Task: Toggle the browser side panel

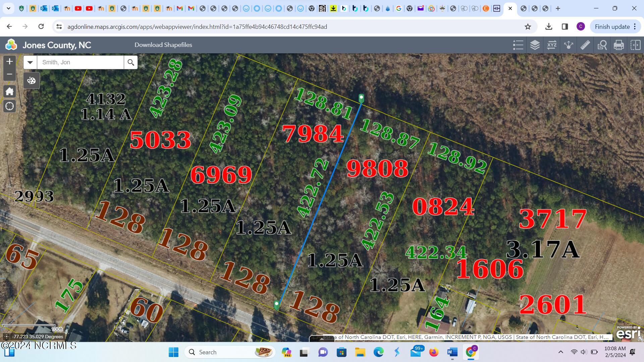Action: click(x=565, y=26)
